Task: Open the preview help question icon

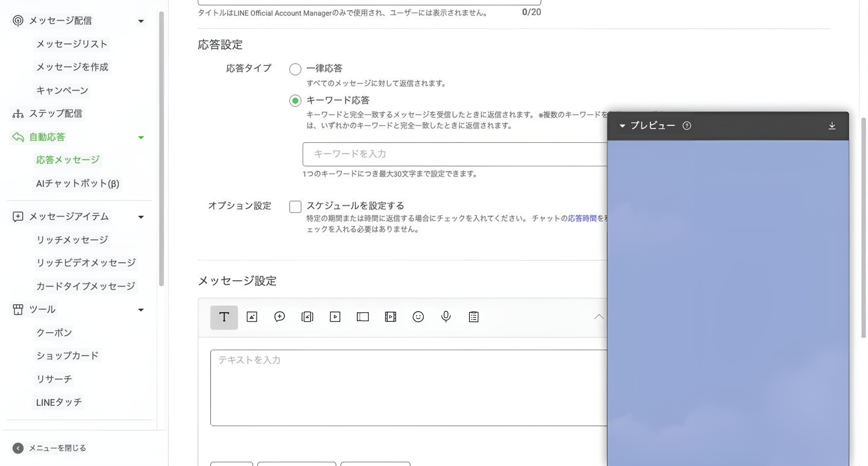Action: pyautogui.click(x=686, y=126)
